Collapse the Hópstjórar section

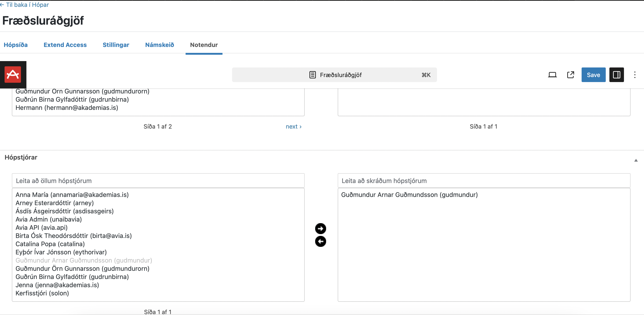pos(636,160)
